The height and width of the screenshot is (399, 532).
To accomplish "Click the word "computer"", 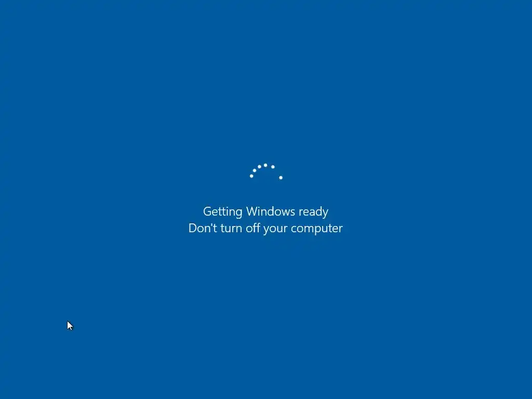I will [317, 229].
